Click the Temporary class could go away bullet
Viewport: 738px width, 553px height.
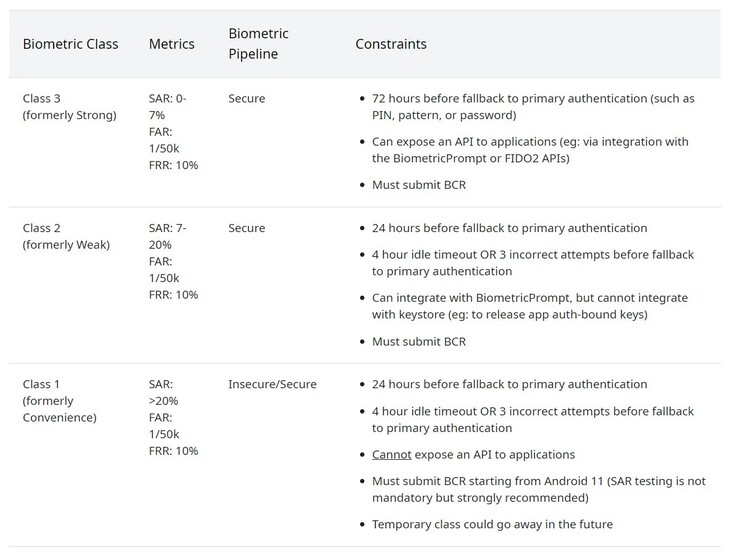(492, 524)
